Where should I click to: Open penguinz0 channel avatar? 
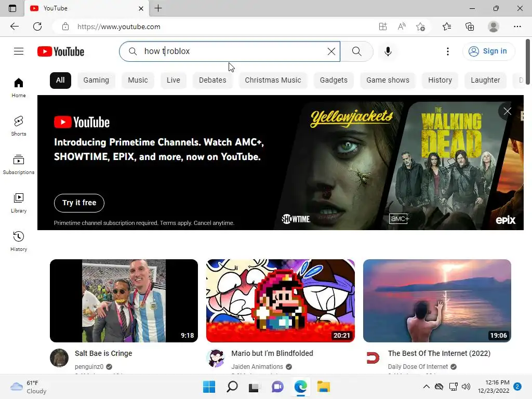click(x=59, y=357)
